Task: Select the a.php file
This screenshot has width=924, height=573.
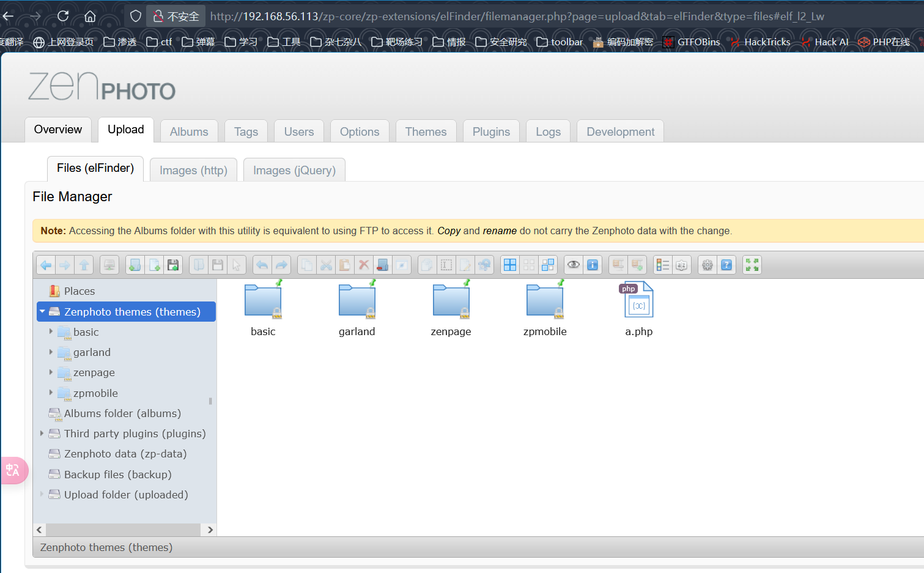Action: [x=638, y=309]
